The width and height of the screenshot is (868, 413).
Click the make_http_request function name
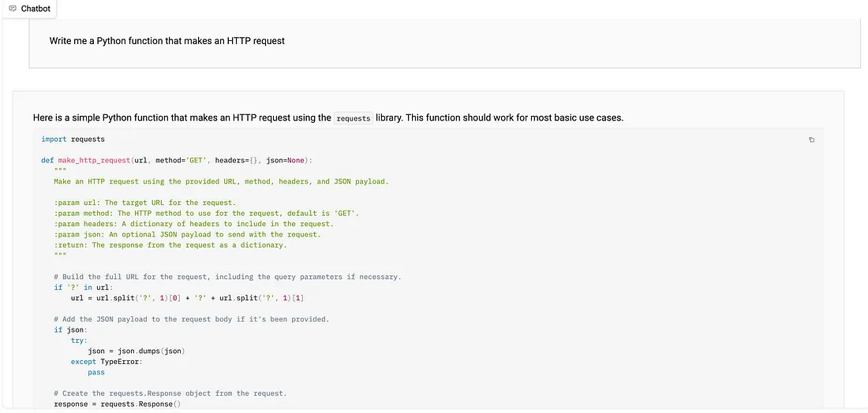pos(94,160)
